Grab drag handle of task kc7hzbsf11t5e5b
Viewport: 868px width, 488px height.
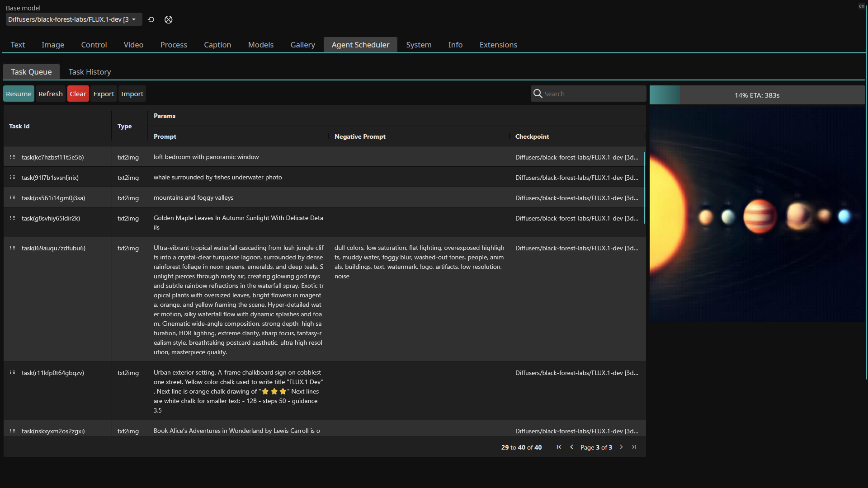13,157
